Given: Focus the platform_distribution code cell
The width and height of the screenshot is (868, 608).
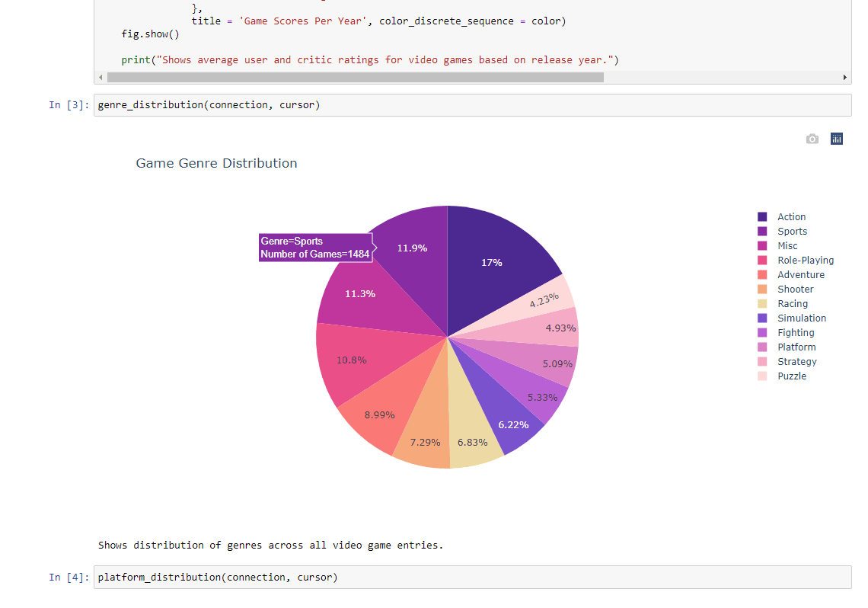Looking at the screenshot, I should 472,577.
